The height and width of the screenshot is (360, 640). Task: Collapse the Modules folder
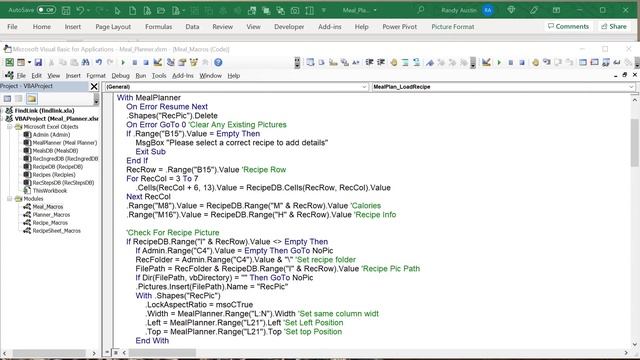point(9,199)
